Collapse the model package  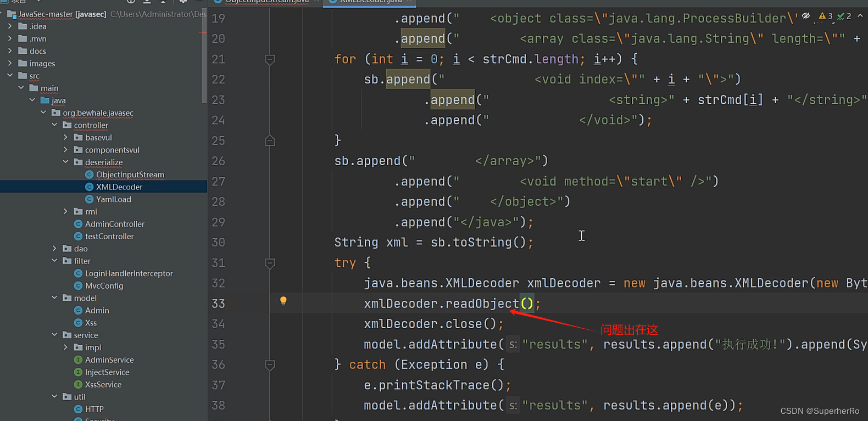click(54, 298)
